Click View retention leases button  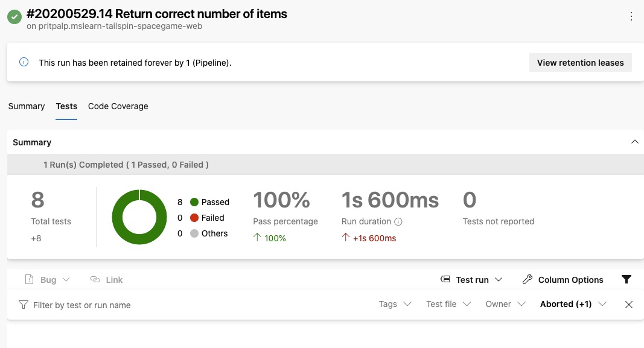point(581,62)
